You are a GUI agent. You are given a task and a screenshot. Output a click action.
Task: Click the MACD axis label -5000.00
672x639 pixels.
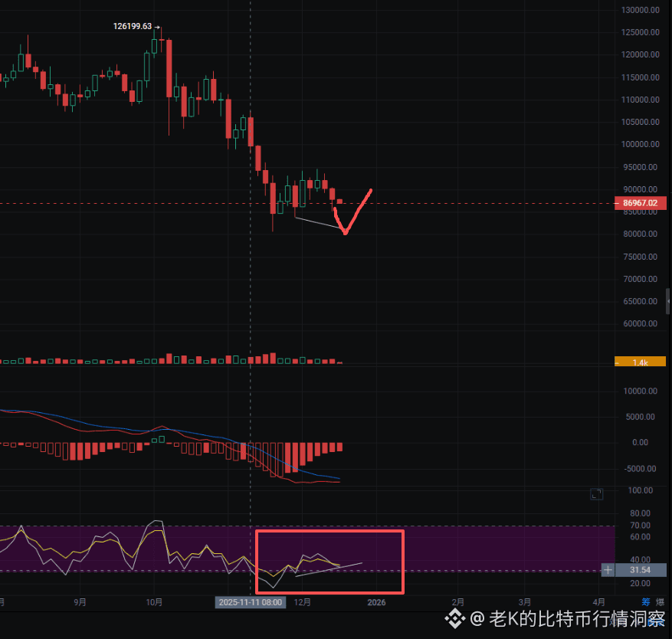[641, 468]
